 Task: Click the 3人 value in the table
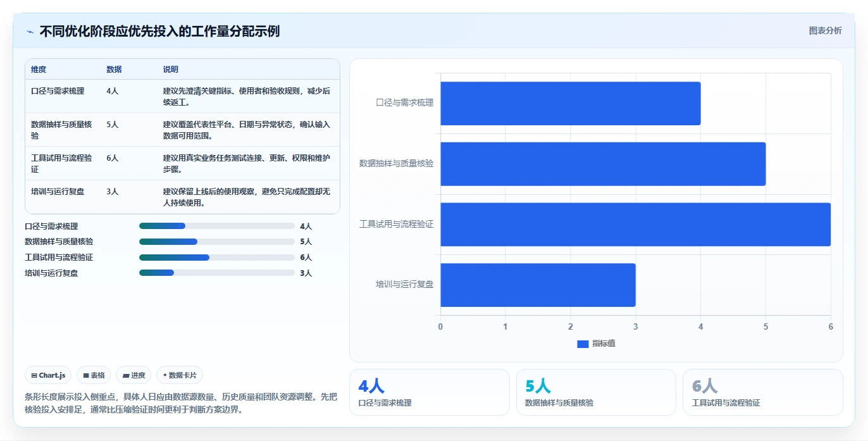113,191
